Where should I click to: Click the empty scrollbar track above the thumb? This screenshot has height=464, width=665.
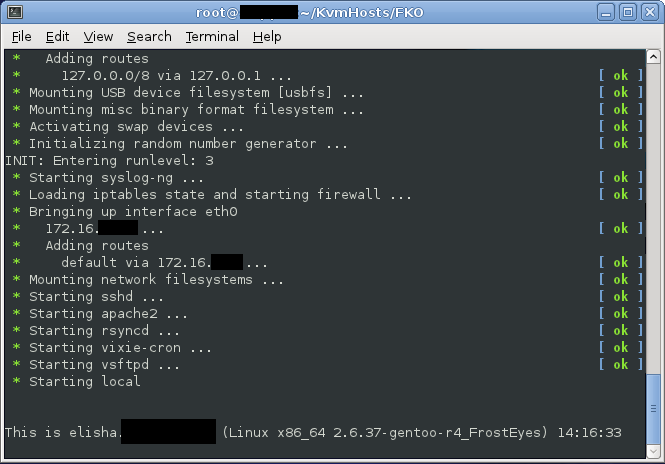(x=654, y=218)
